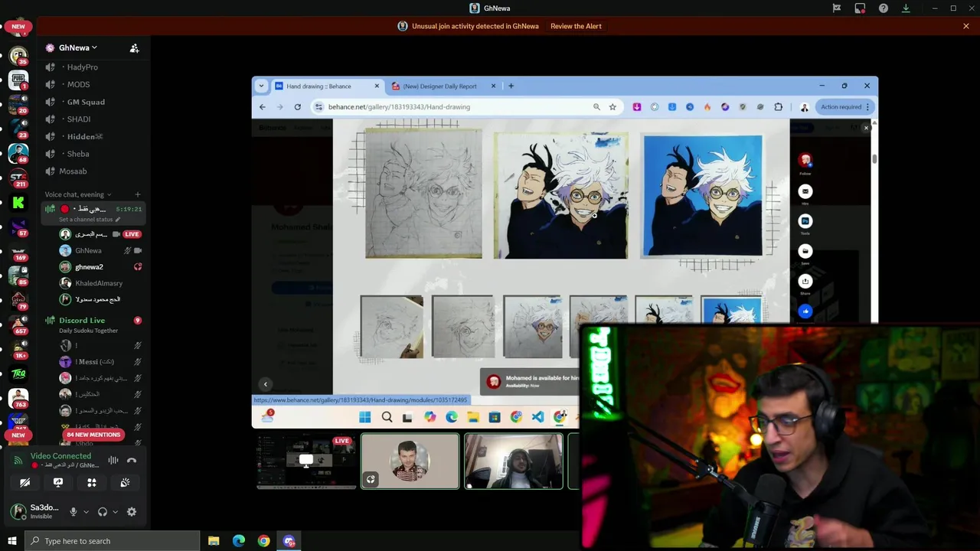
Task: Open the Chrome extensions puzzle icon
Action: point(779,107)
